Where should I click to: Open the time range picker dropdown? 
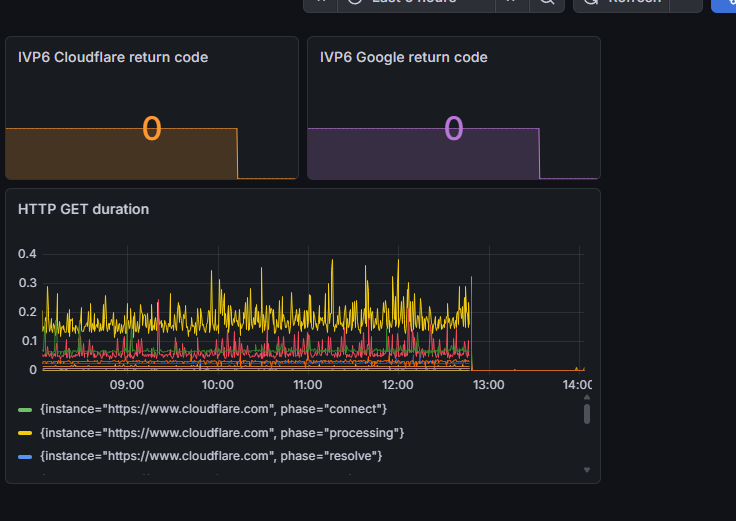[416, 2]
